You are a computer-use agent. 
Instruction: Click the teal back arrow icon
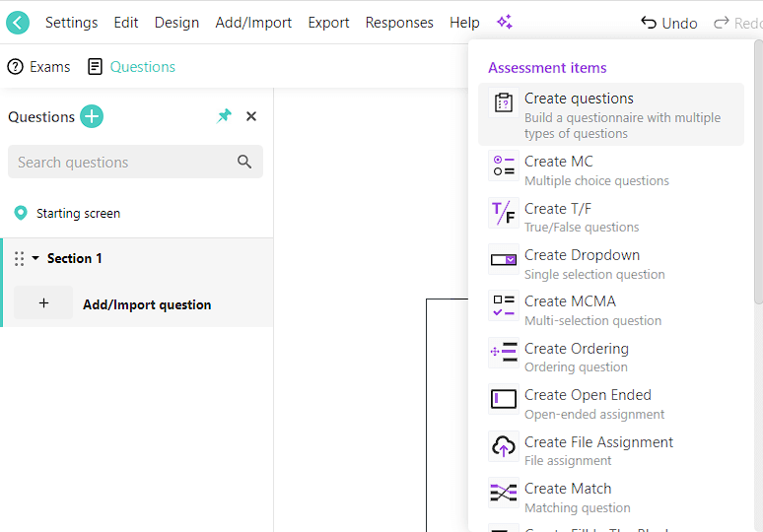(x=18, y=23)
